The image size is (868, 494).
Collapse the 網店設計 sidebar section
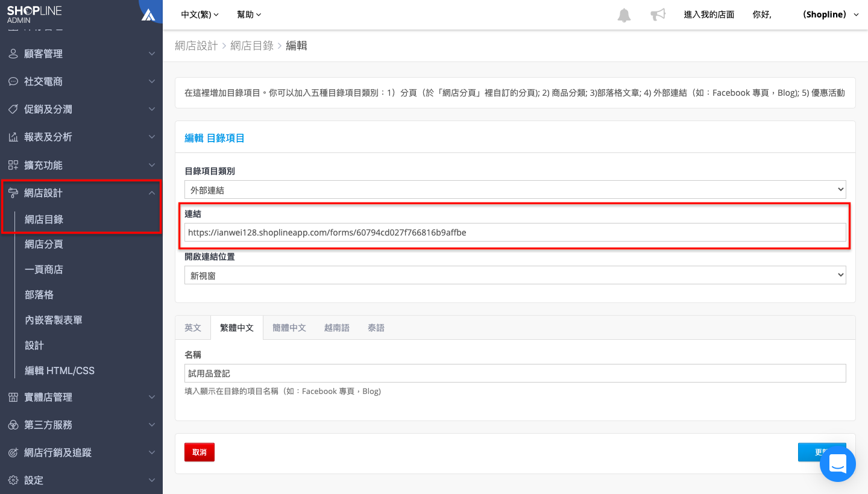point(152,193)
